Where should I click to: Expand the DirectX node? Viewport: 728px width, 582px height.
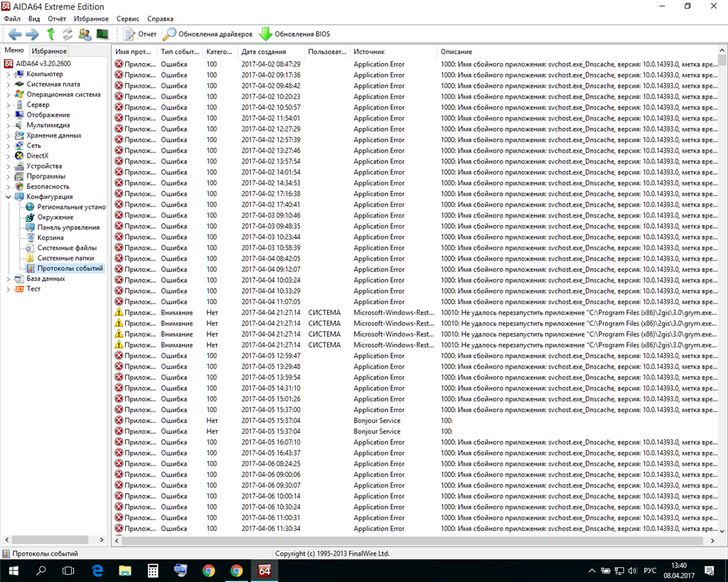pos(8,156)
